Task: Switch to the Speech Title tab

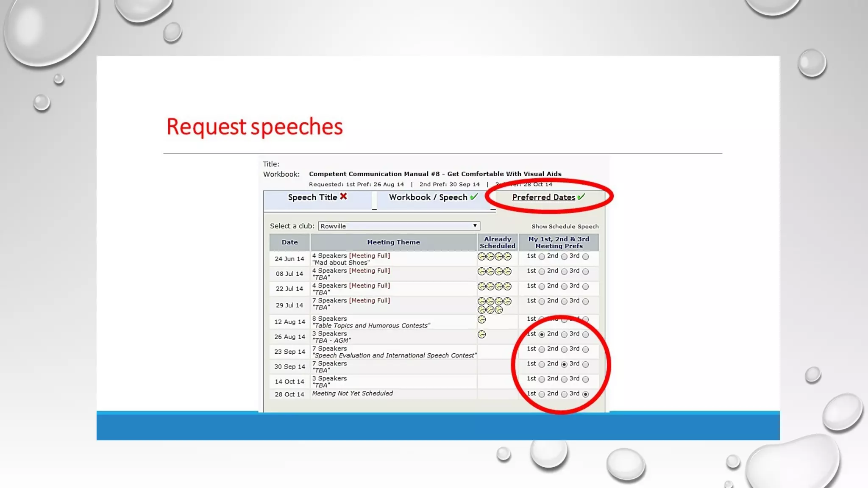Action: coord(312,197)
